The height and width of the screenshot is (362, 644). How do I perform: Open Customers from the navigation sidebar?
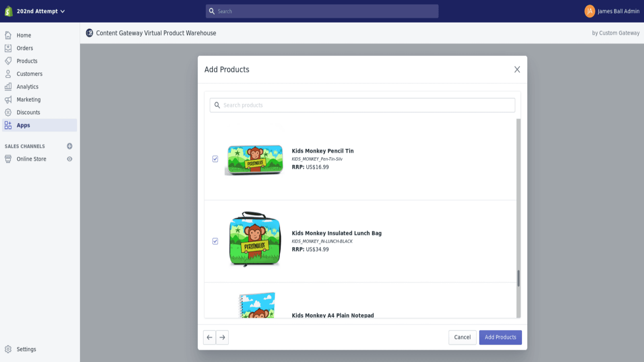tap(29, 74)
